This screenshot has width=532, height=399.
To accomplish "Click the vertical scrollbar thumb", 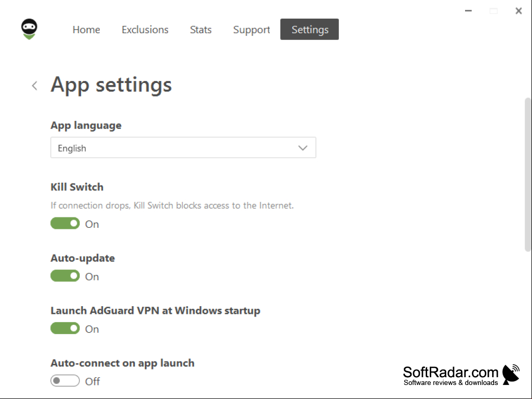I will [528, 174].
